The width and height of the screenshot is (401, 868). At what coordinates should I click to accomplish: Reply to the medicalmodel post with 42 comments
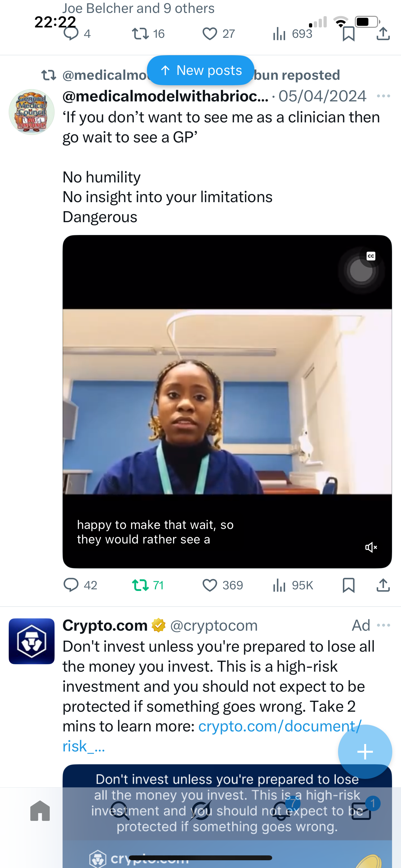point(80,585)
